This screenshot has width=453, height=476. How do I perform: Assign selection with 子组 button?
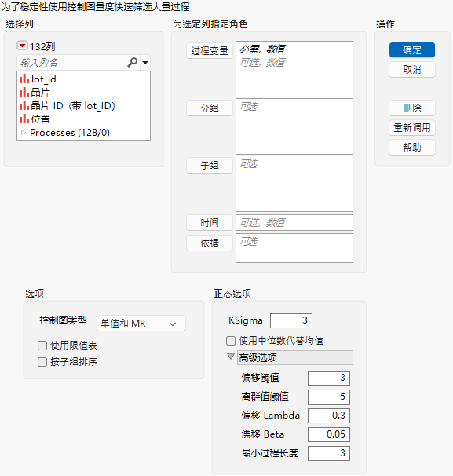coord(210,166)
